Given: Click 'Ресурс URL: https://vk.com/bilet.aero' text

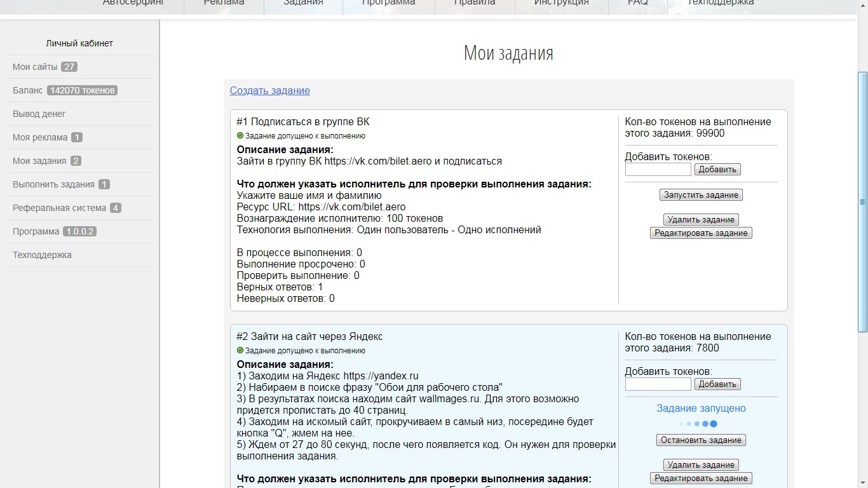Looking at the screenshot, I should click(x=321, y=207).
